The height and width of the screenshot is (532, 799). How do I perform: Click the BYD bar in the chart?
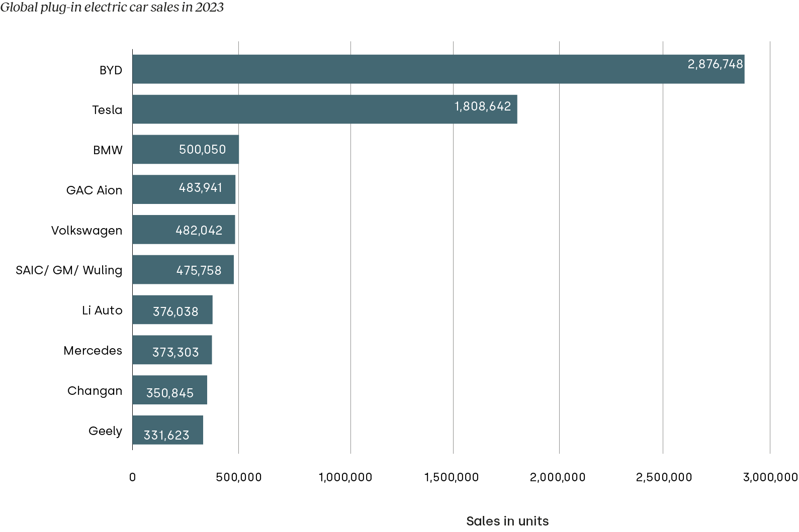tap(437, 69)
